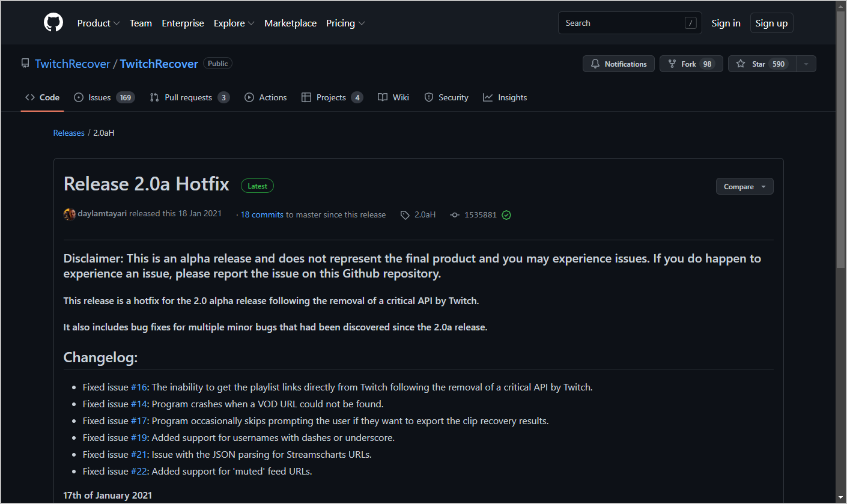
Task: Open the Code tab
Action: (x=42, y=97)
